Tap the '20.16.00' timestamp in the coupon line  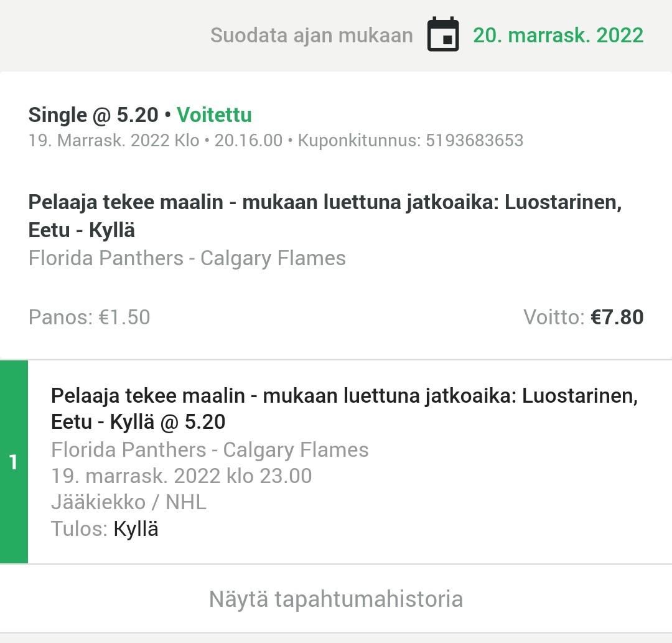pos(248,141)
